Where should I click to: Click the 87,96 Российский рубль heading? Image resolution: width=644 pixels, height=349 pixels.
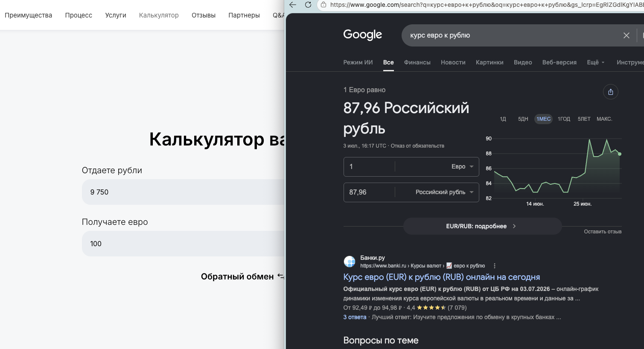coord(406,118)
